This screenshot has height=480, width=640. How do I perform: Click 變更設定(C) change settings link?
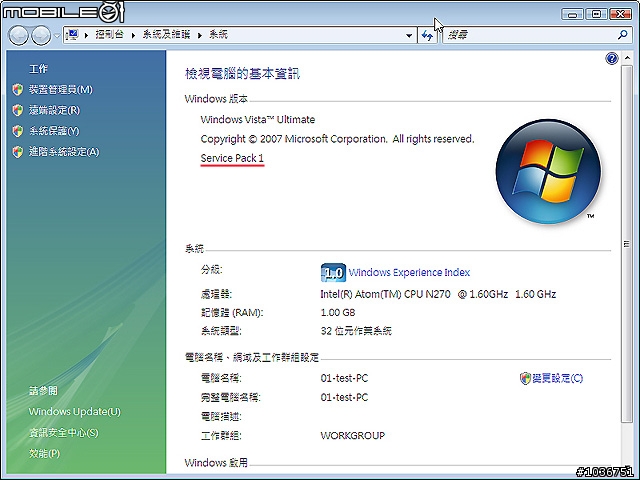coord(558,378)
